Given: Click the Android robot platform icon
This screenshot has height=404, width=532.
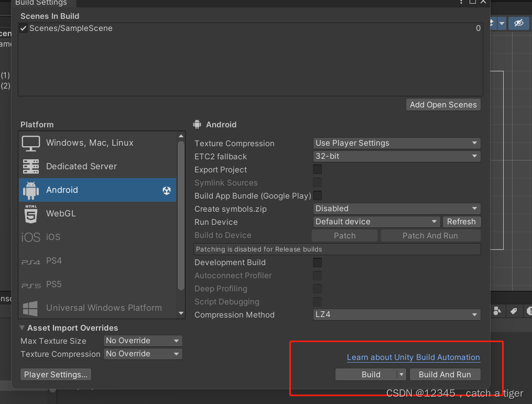Looking at the screenshot, I should click(x=31, y=190).
